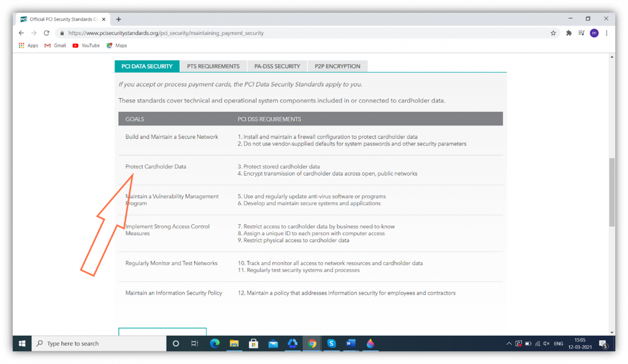Image resolution: width=628 pixels, height=364 pixels.
Task: Open the blue cloud app icon left of Chrome
Action: (x=292, y=344)
